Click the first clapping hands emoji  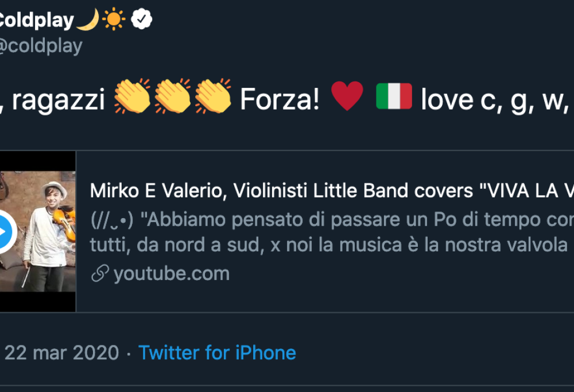pos(132,96)
